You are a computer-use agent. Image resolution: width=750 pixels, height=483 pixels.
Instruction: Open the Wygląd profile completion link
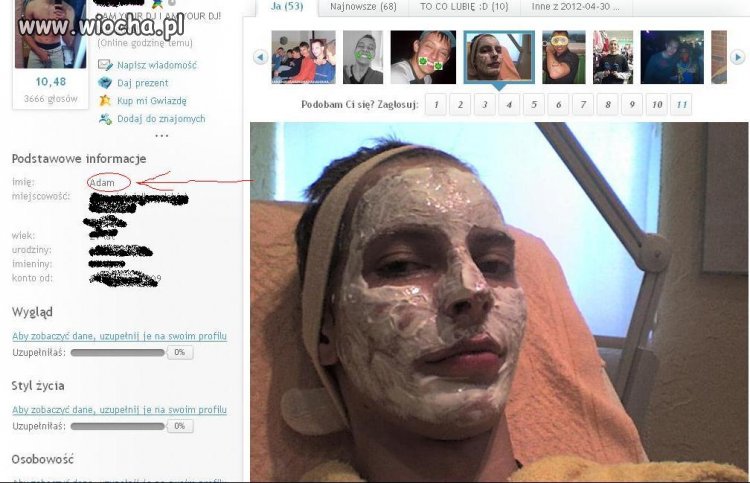[x=120, y=336]
